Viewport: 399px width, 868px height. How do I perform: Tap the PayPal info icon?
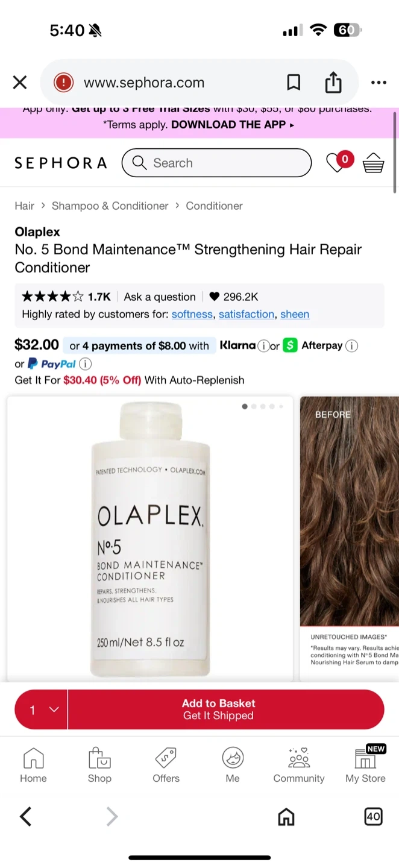point(86,363)
